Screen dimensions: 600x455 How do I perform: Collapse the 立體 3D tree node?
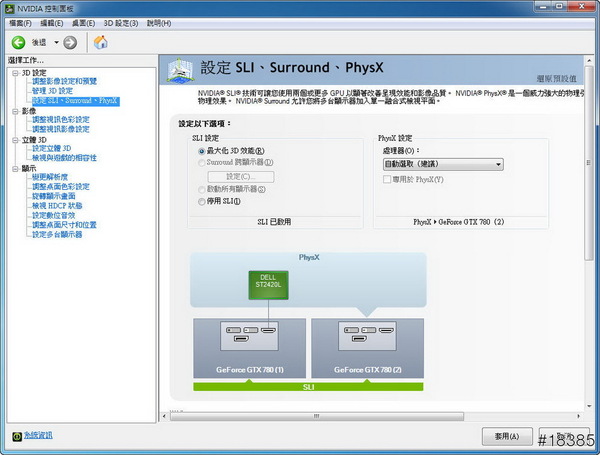click(15, 140)
